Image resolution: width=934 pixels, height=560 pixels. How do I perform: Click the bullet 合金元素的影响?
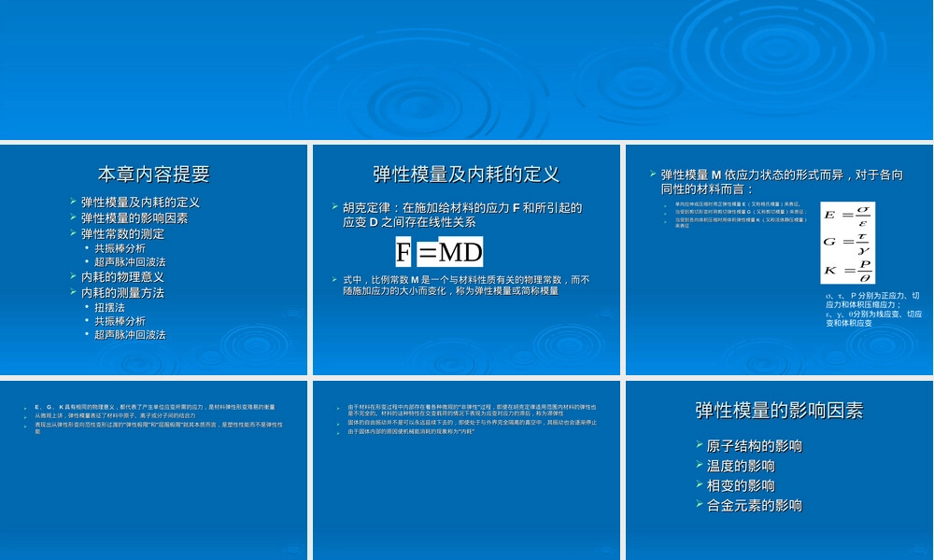click(x=754, y=505)
